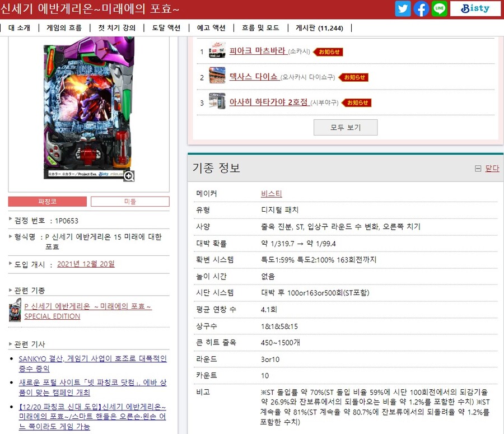Viewport: 504px width, 434px height.
Task: Select the 파칭코 image tab
Action: pos(47,202)
